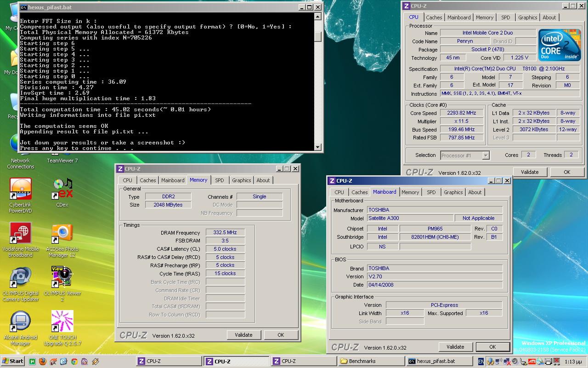This screenshot has height=368, width=588.
Task: Open the Pidgin quick launch icon
Action: pyautogui.click(x=85, y=362)
